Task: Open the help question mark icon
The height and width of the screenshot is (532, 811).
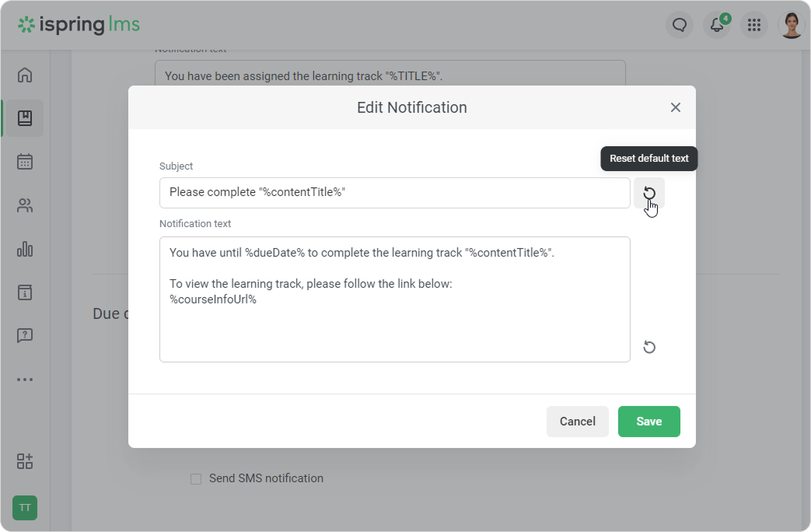Action: pos(25,336)
